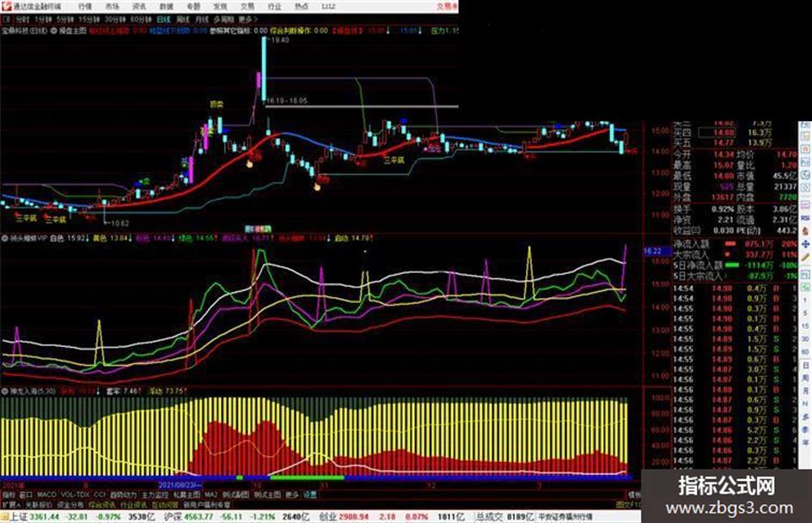
Task: Click the Tongdaxin app logo icon
Action: coord(6,6)
